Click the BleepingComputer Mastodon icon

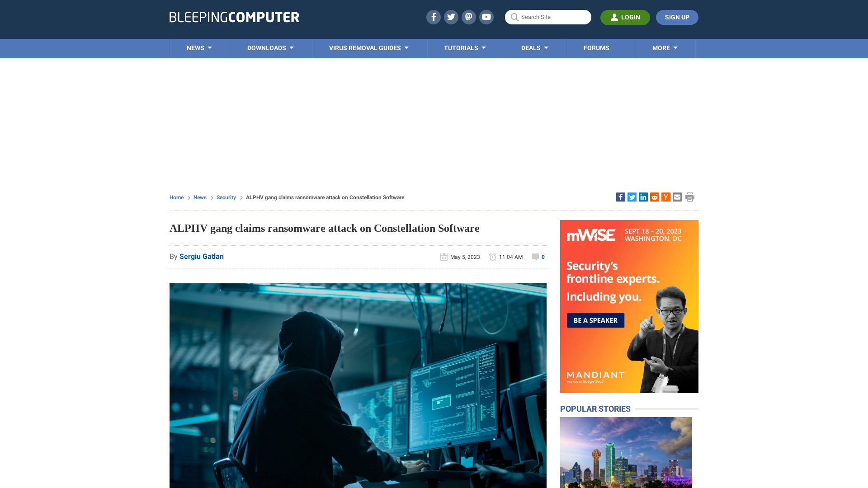(x=468, y=17)
